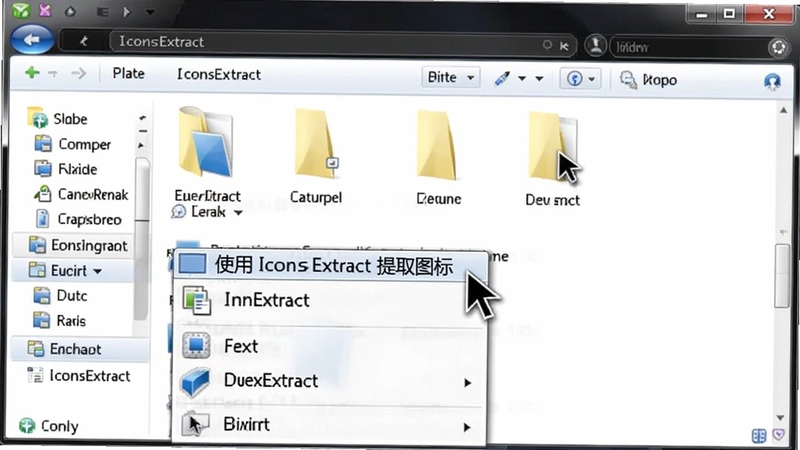Screen dimensions: 800x450
Task: Click the pink X icon in title bar
Action: [45, 10]
